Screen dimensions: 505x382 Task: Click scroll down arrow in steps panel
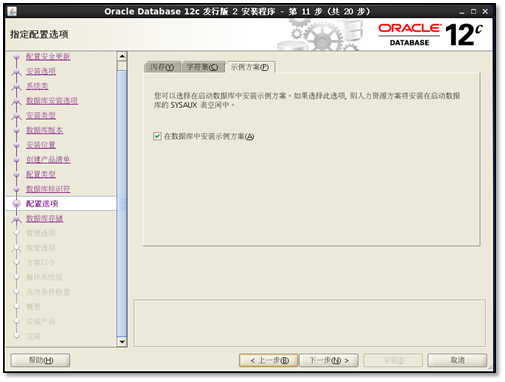(x=122, y=342)
